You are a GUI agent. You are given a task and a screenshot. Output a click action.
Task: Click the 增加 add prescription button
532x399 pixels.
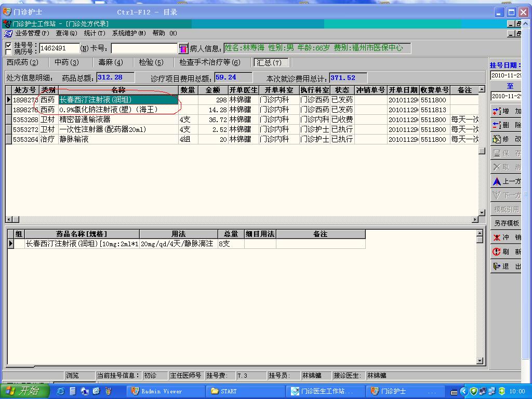pyautogui.click(x=506, y=111)
